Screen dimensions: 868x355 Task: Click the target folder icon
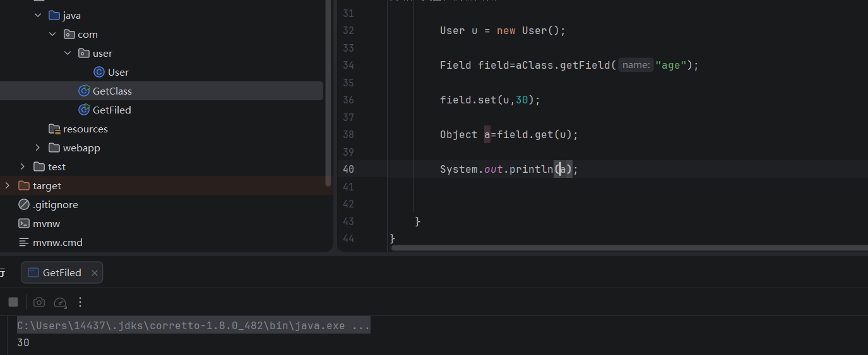24,185
